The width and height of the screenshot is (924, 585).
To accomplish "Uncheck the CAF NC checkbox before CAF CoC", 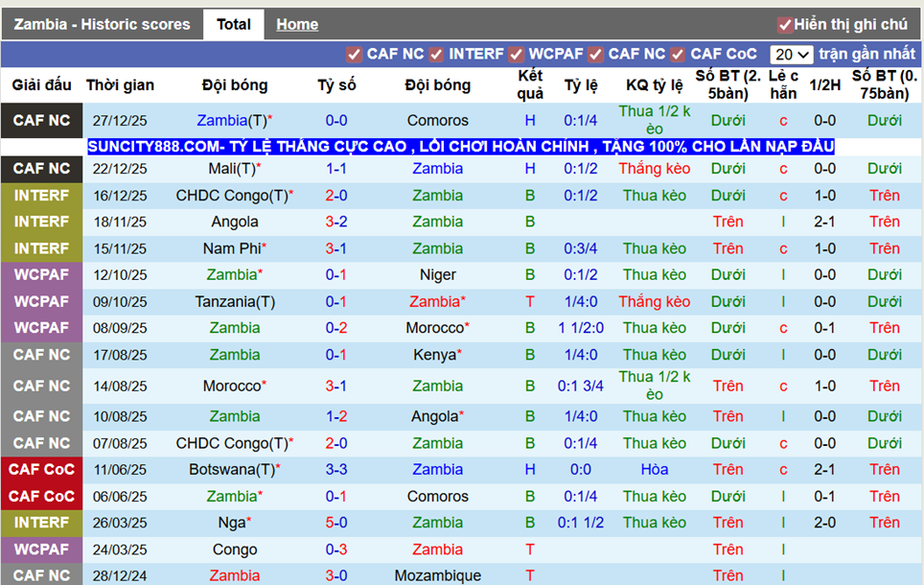I will pos(596,55).
